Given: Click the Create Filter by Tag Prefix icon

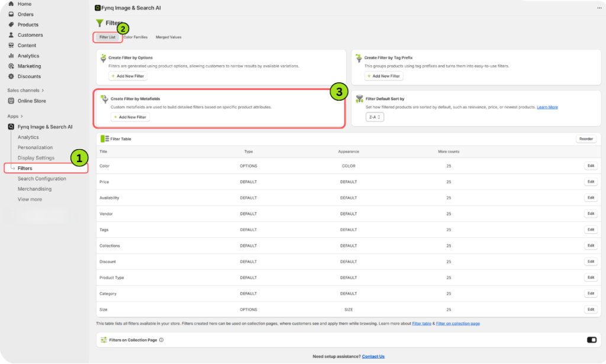Looking at the screenshot, I should click(x=359, y=59).
